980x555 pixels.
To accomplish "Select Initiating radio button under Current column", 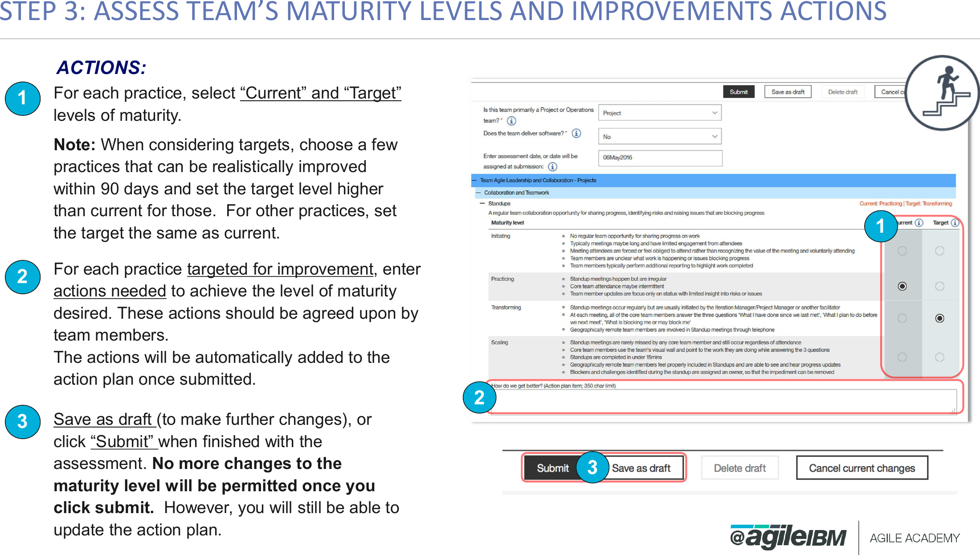I will coord(902,251).
